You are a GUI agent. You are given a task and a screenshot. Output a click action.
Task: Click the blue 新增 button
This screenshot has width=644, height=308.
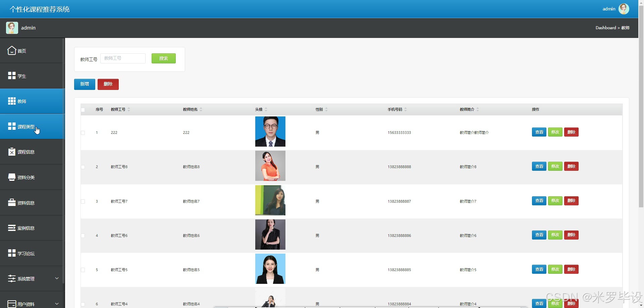[85, 84]
